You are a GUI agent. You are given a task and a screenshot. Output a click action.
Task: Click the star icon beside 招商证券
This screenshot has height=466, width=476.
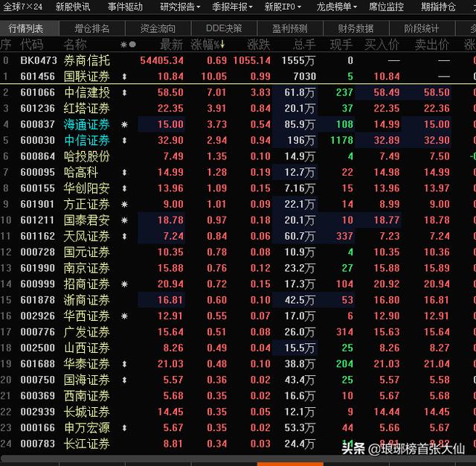tap(124, 284)
